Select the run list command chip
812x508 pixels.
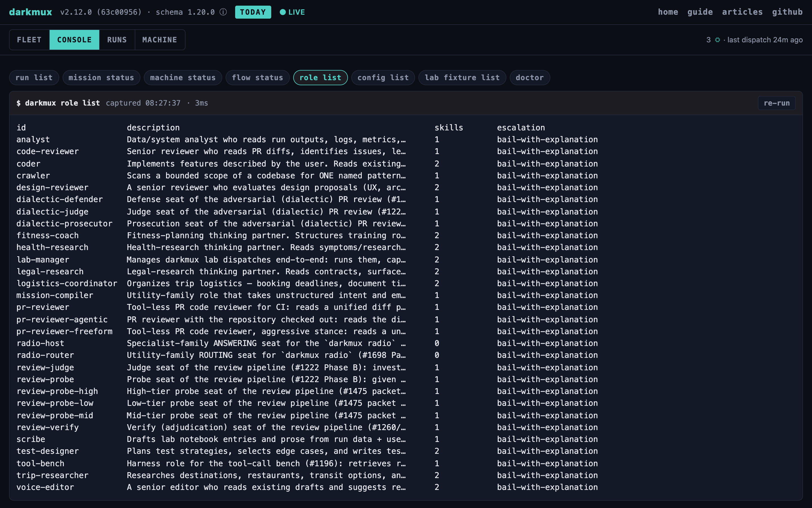coord(34,78)
